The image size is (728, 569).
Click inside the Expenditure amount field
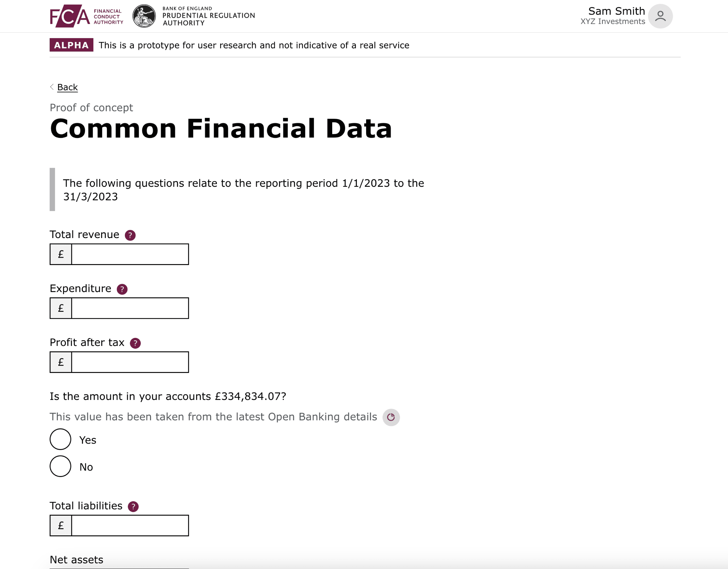[x=130, y=308]
